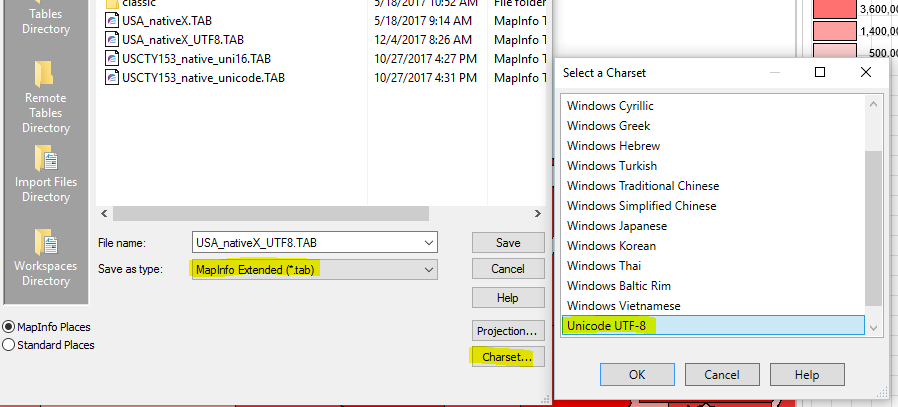Select the USA_nativeX_UTF8.TAB file icon

click(113, 40)
